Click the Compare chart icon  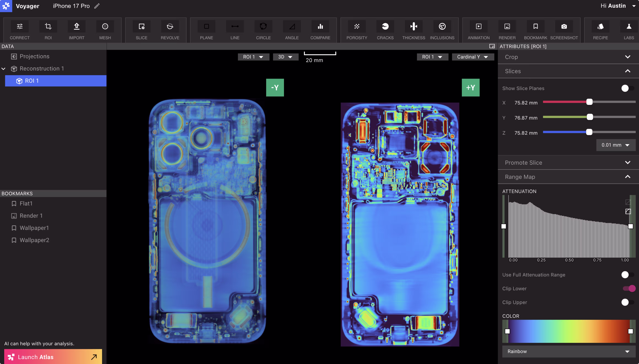320,26
